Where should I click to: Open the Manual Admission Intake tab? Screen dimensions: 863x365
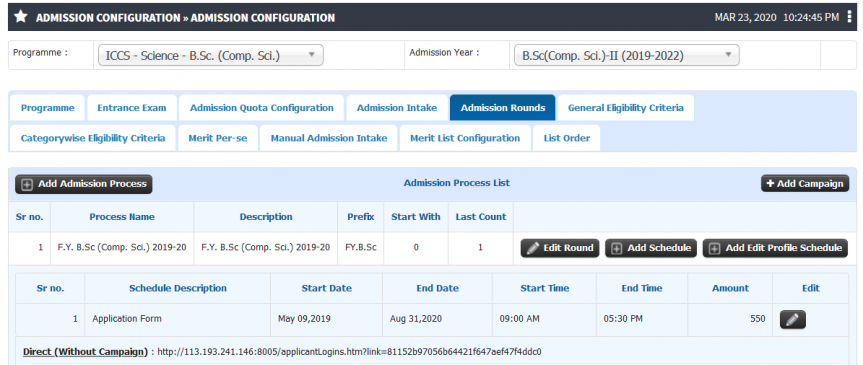click(329, 138)
